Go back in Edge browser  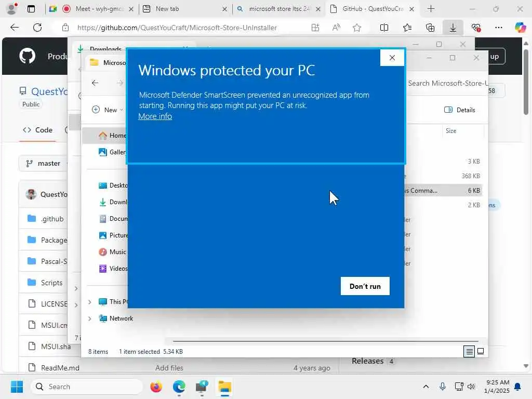[x=15, y=28]
